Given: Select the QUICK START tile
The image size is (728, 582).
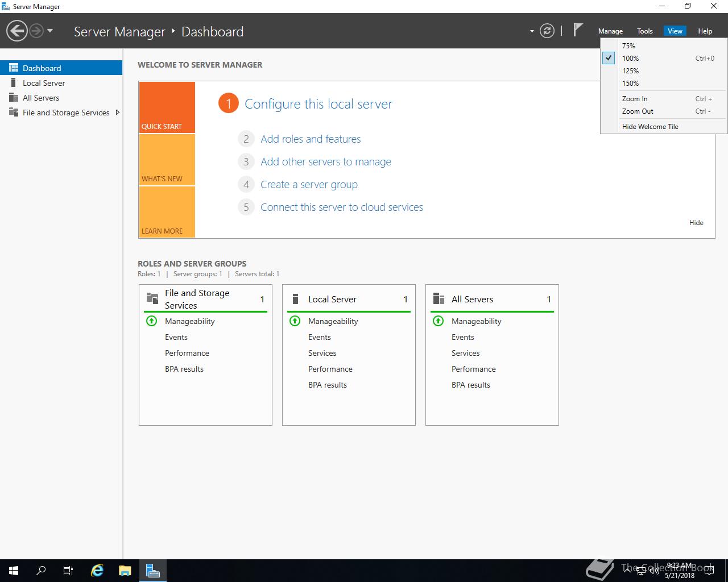Looking at the screenshot, I should pyautogui.click(x=167, y=107).
